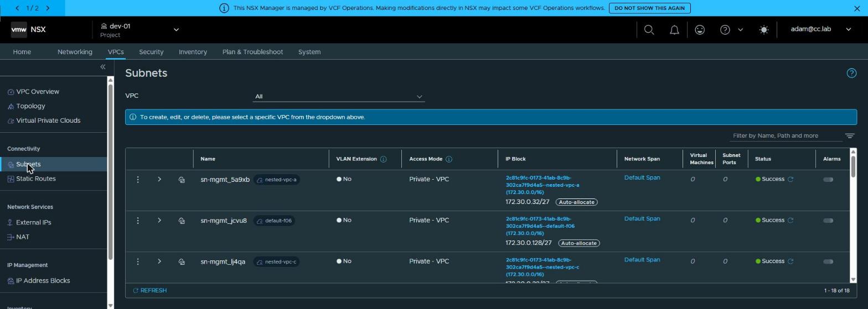Toggle alarms switch for sn-mgmt_5a9xb

click(828, 180)
